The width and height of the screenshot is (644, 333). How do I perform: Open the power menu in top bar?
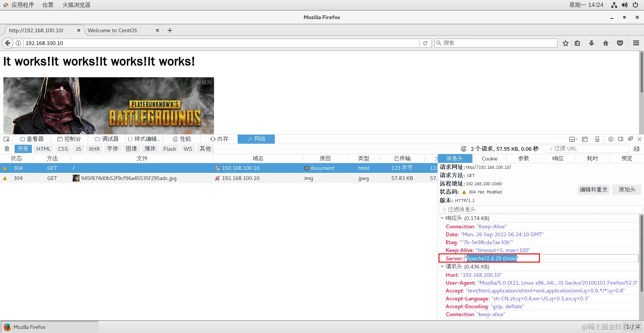tap(635, 5)
